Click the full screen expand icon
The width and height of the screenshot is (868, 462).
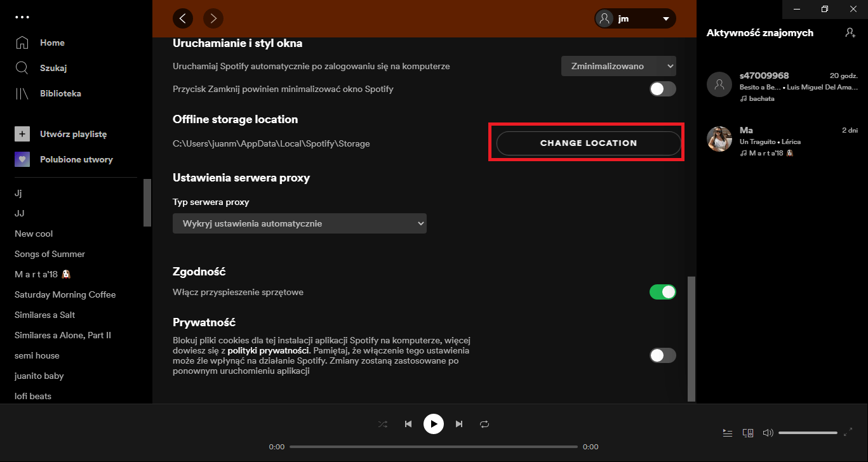[x=848, y=432]
